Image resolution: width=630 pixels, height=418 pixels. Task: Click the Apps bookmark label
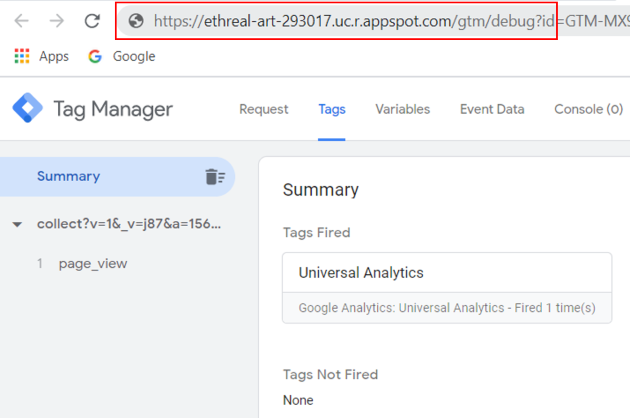tap(54, 56)
